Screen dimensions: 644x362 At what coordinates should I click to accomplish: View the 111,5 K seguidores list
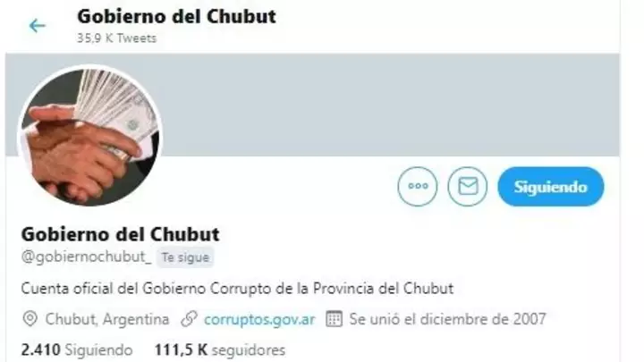220,350
